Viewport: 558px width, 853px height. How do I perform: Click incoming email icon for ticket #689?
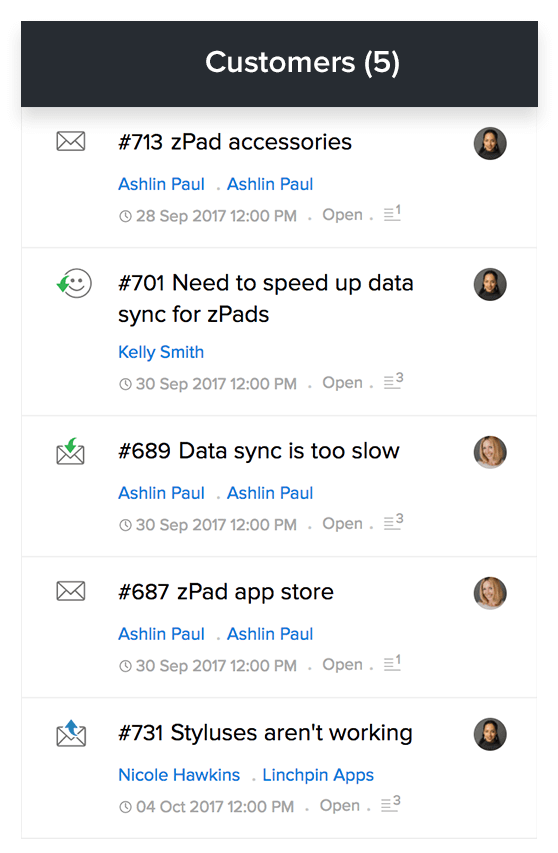[x=71, y=452]
